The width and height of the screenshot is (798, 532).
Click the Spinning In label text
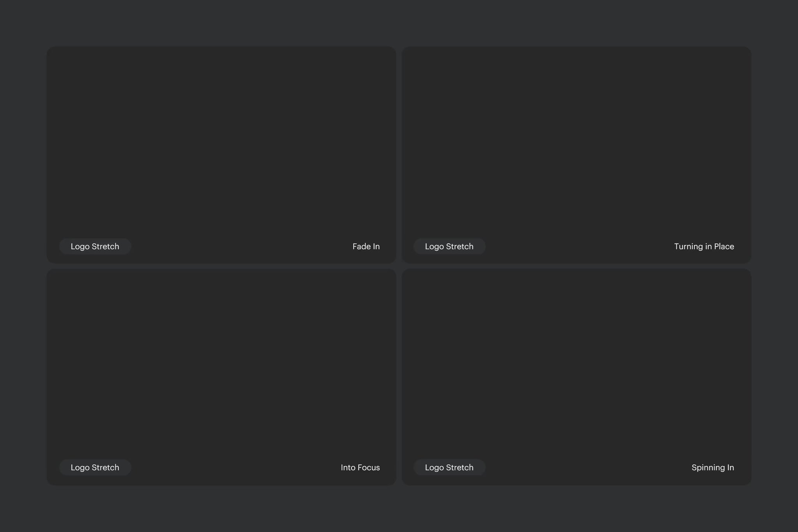[x=712, y=467]
